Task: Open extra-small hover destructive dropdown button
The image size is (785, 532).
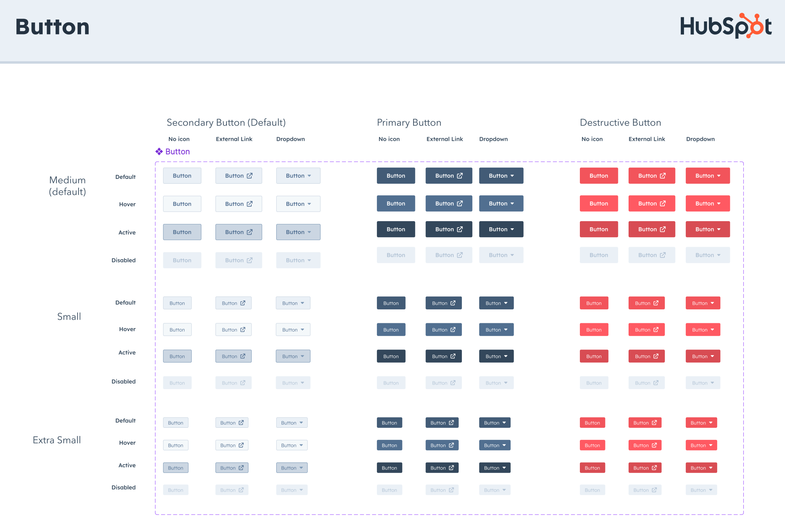Action: (x=701, y=445)
